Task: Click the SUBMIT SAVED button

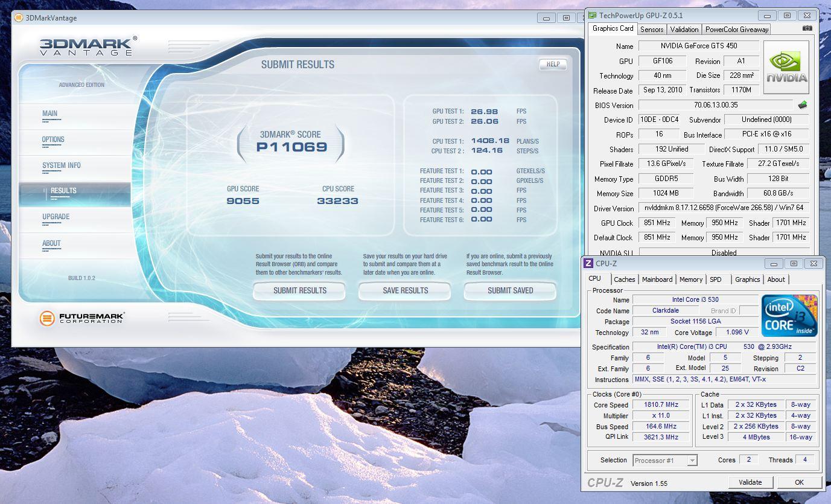Action: click(511, 290)
